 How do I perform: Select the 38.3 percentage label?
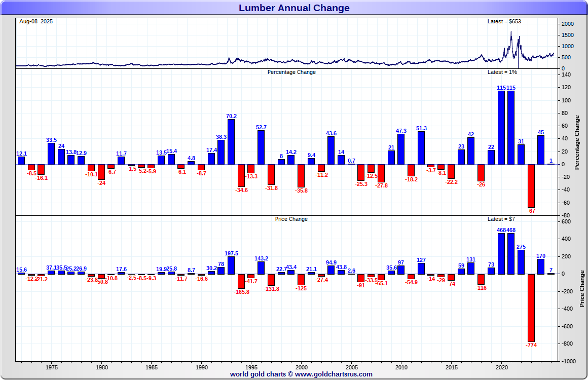point(221,137)
